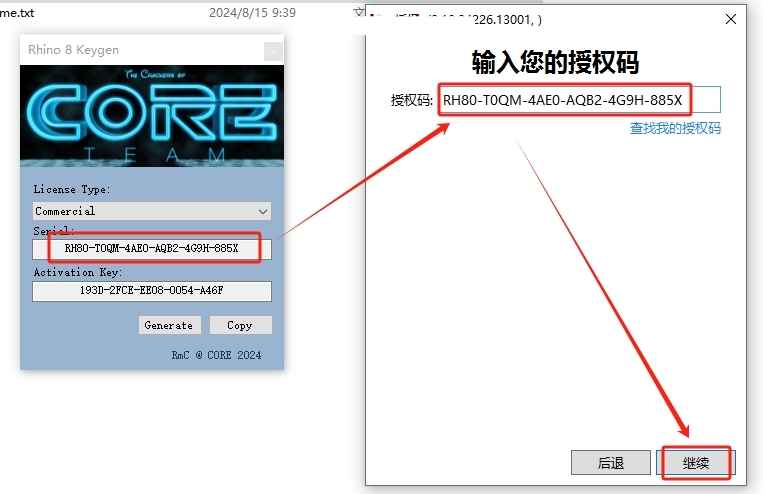Click the Activation Key label
Screen dimensions: 763x494
pos(78,273)
